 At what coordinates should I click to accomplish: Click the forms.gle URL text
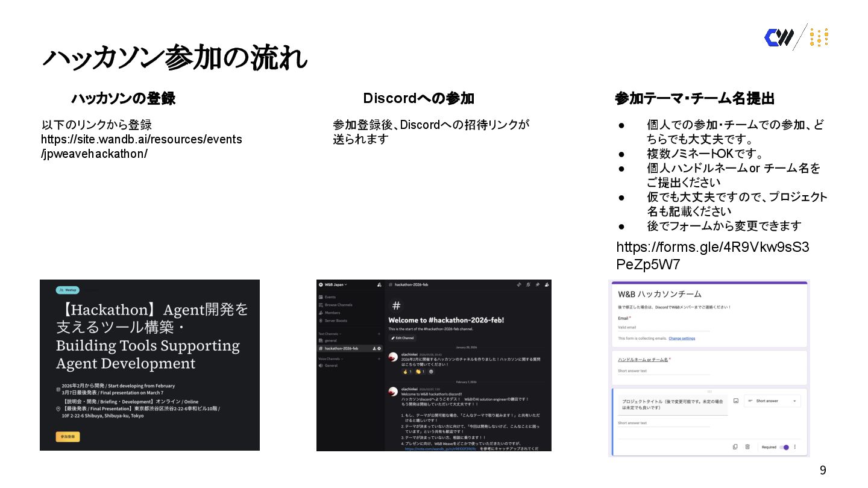(x=712, y=256)
